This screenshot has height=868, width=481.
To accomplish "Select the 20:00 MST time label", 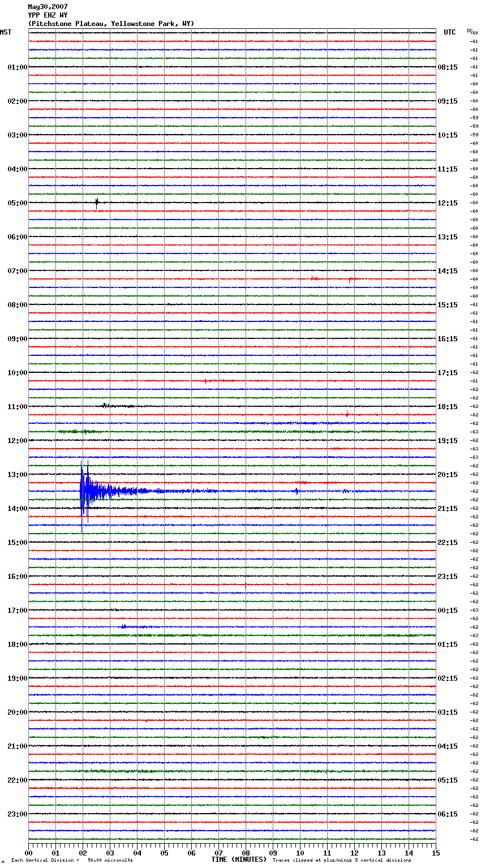I will [x=17, y=712].
